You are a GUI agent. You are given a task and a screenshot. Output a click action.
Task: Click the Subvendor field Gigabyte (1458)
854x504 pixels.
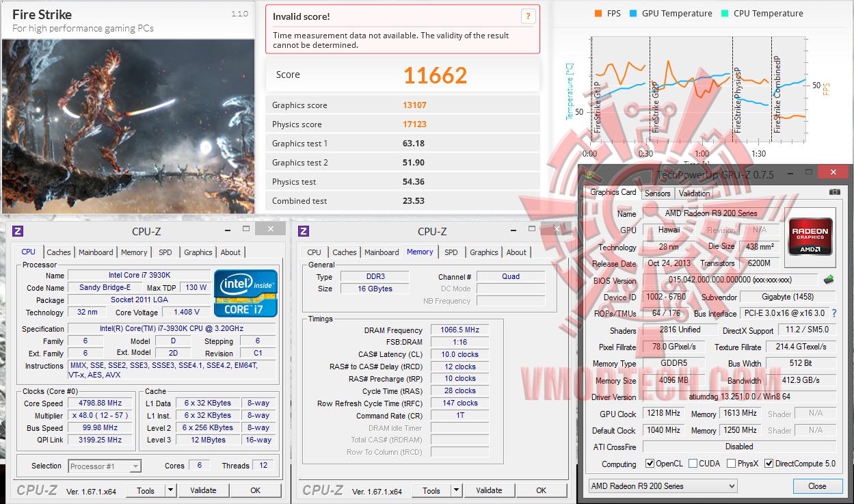[788, 297]
